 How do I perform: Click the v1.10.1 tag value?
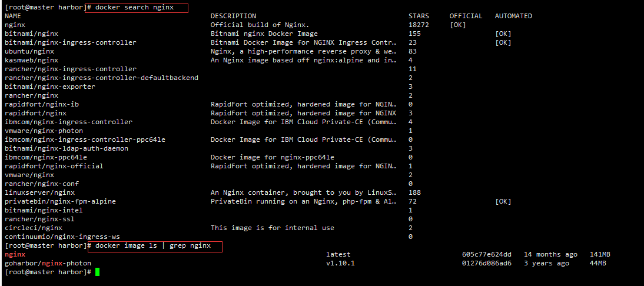coord(340,264)
